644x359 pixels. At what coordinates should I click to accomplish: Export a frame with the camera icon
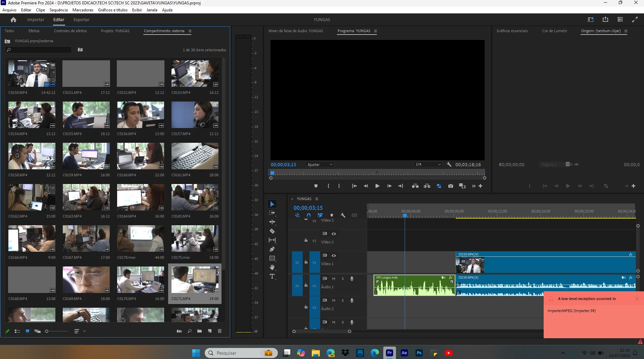[x=451, y=186]
